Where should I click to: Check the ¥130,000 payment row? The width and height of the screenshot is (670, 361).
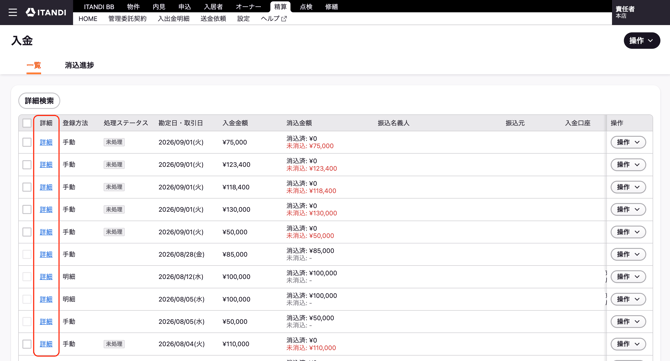pyautogui.click(x=27, y=209)
